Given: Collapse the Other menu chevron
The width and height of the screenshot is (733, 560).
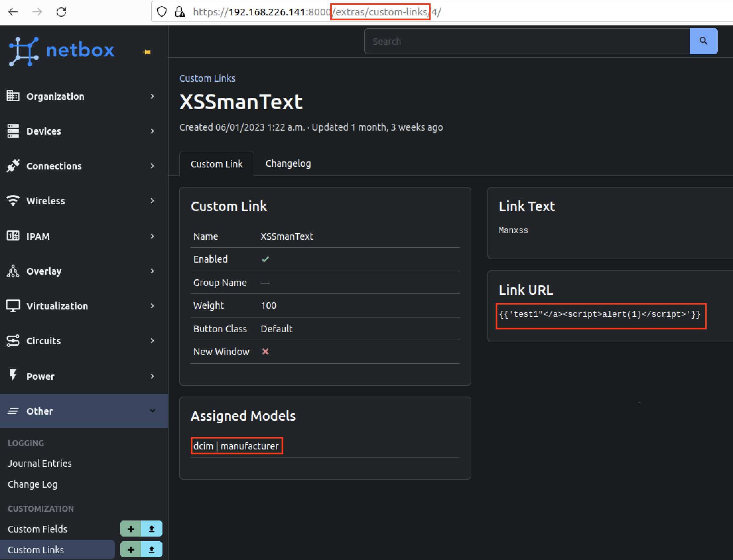Looking at the screenshot, I should (152, 411).
